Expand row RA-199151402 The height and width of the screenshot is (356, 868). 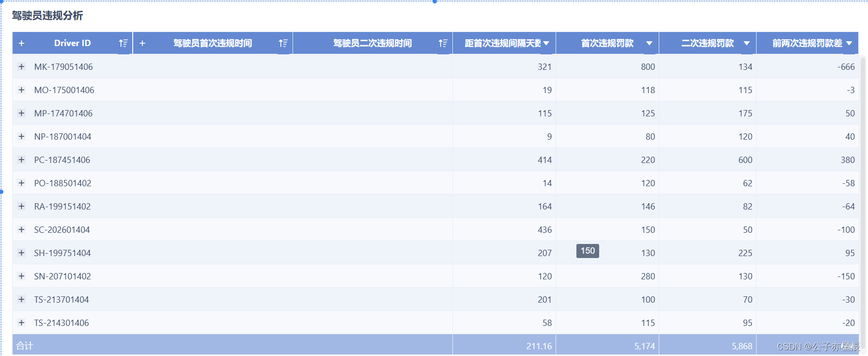tap(21, 206)
